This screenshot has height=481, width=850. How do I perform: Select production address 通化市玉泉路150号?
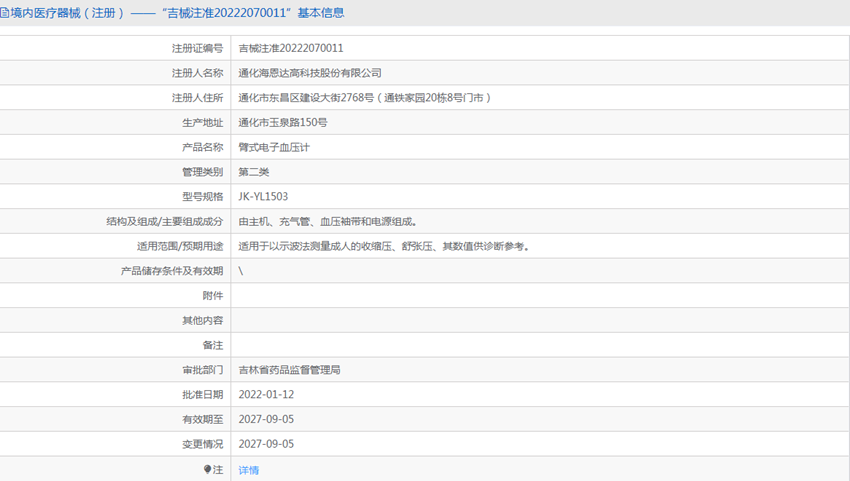tap(283, 123)
